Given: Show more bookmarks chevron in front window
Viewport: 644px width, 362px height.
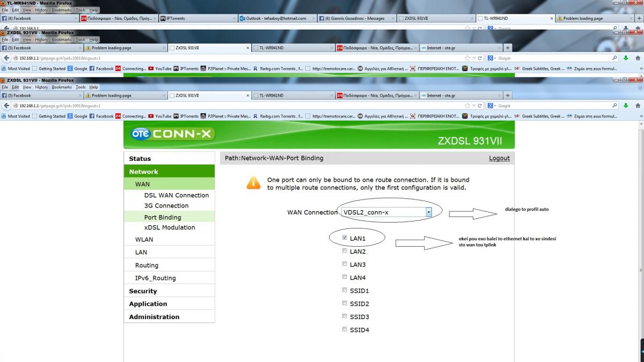Looking at the screenshot, I should (640, 116).
